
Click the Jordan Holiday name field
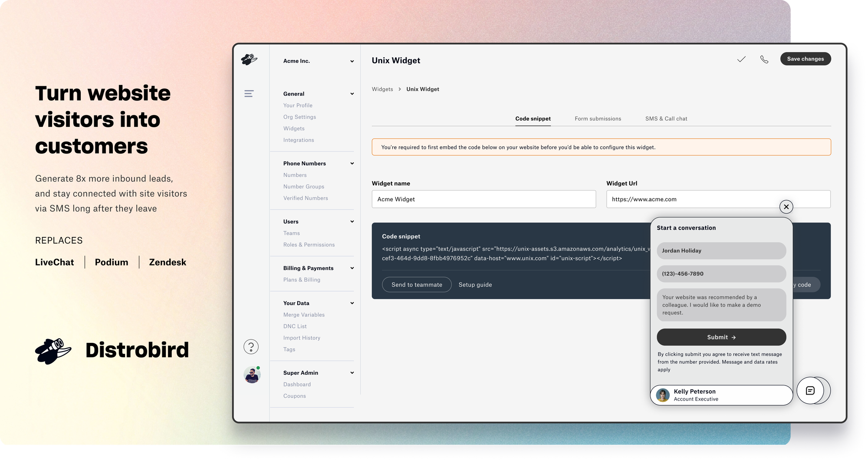pos(721,251)
